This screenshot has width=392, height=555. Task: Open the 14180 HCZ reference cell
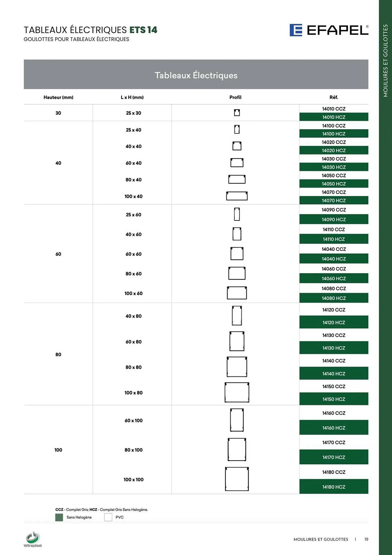[x=334, y=487]
